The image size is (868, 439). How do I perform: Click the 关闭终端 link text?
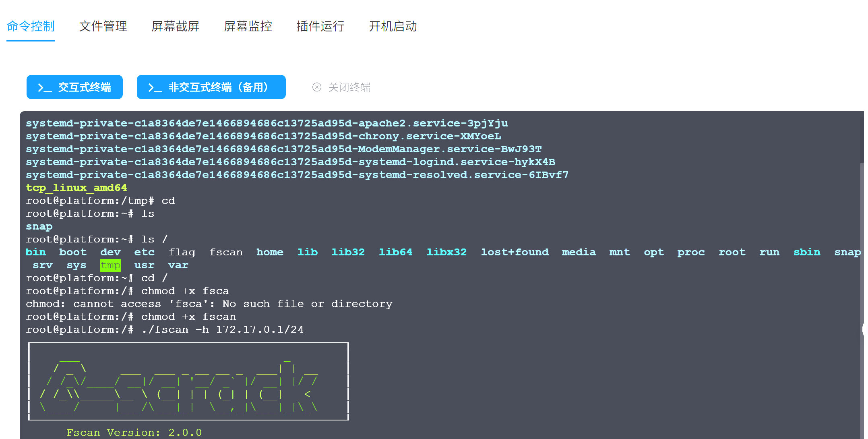click(349, 87)
